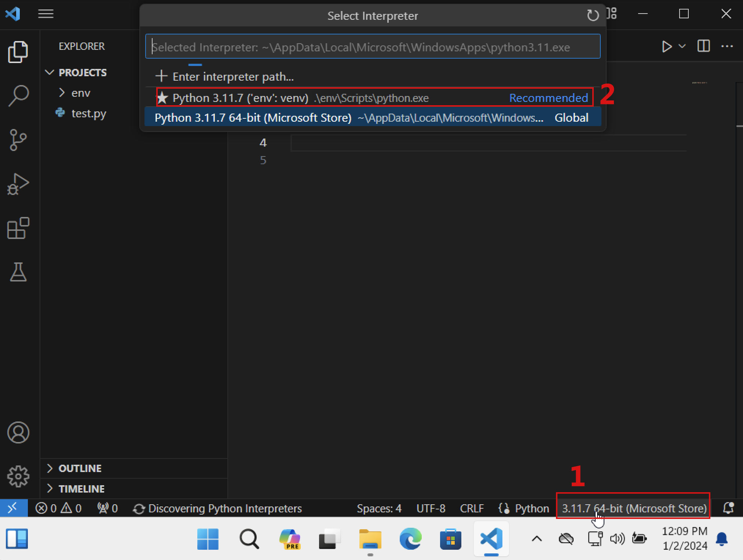Choose Enter interpreter path option
Image resolution: width=743 pixels, height=560 pixels.
pos(373,76)
